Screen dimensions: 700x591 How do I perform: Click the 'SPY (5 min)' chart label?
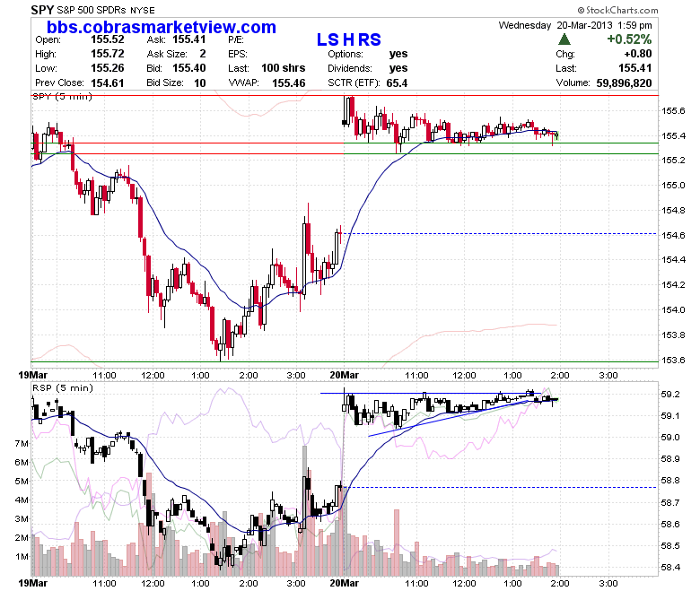click(x=62, y=97)
